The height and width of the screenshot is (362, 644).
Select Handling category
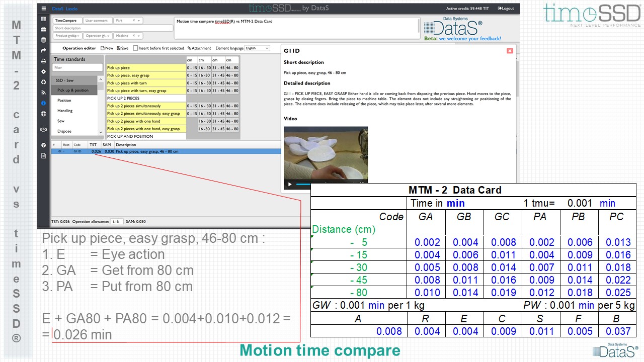[x=74, y=111]
